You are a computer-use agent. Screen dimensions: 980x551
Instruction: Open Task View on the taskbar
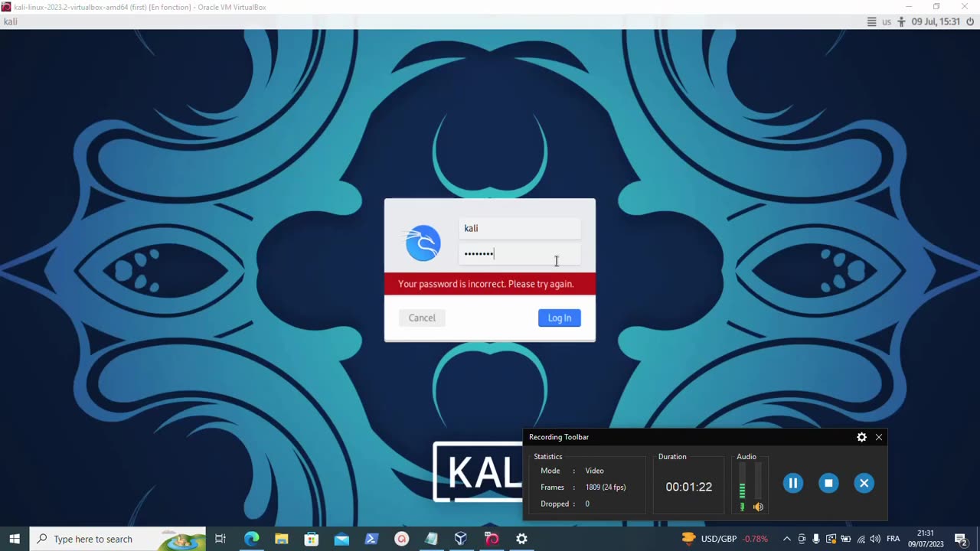(220, 539)
